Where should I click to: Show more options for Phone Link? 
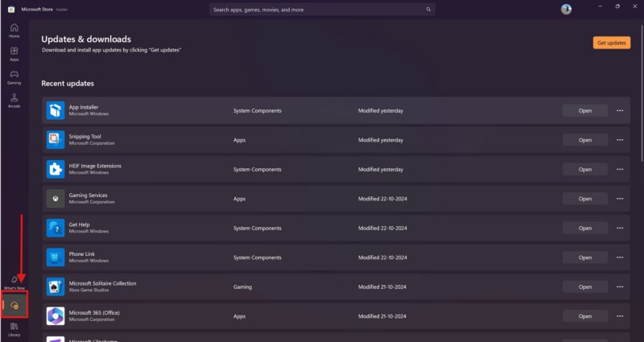click(620, 258)
